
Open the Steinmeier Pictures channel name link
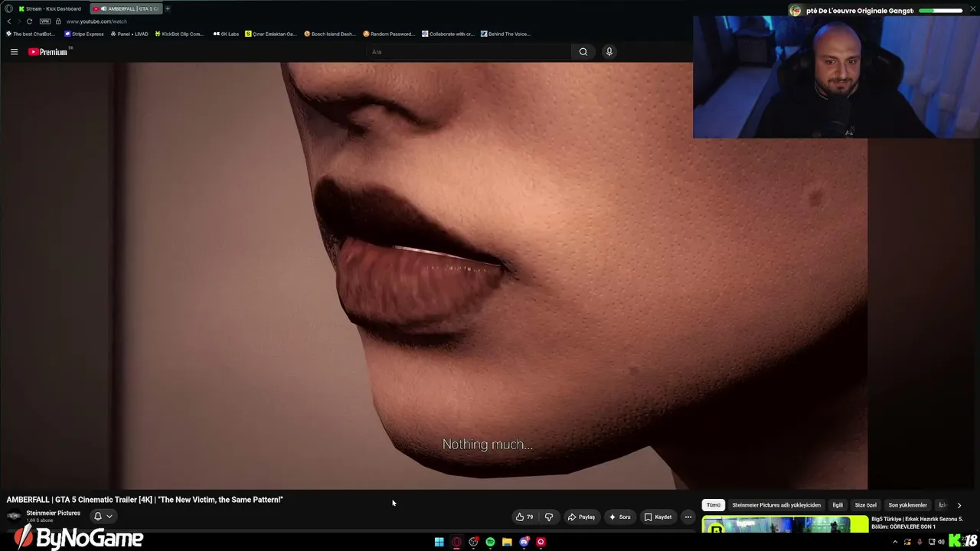[54, 513]
